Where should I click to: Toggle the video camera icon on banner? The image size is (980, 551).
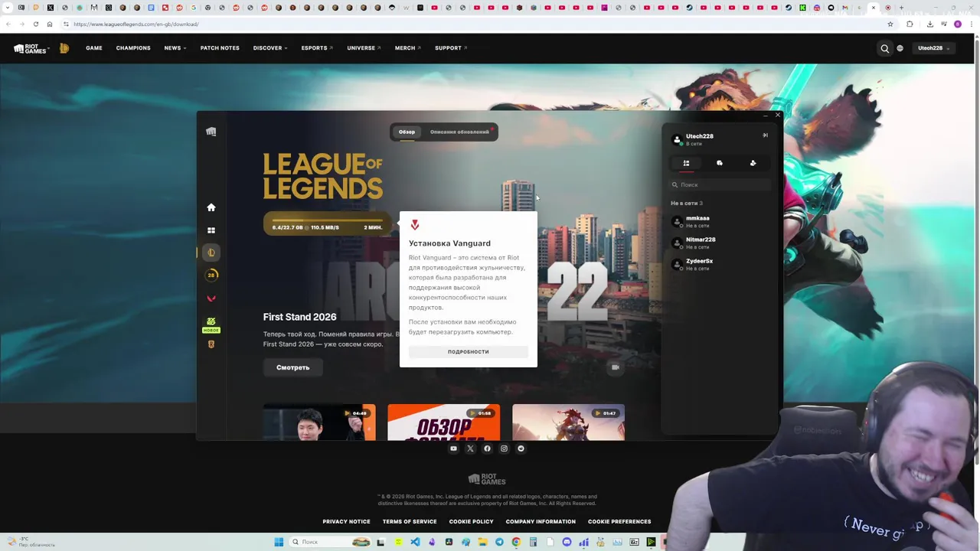[615, 367]
